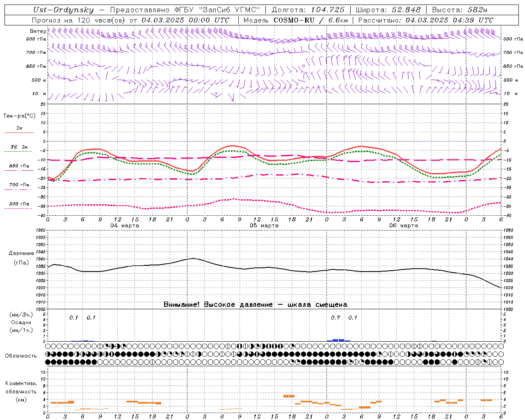Click the longitude value 104.725

pos(328,10)
